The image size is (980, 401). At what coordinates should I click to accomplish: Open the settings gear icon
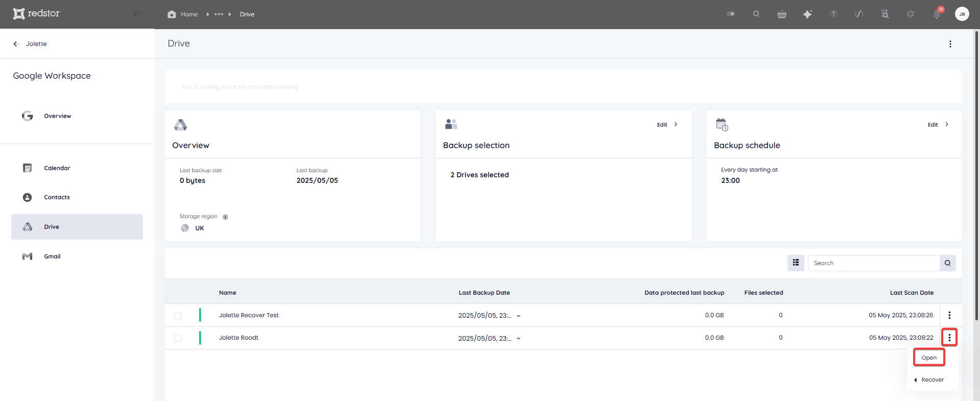tap(911, 14)
